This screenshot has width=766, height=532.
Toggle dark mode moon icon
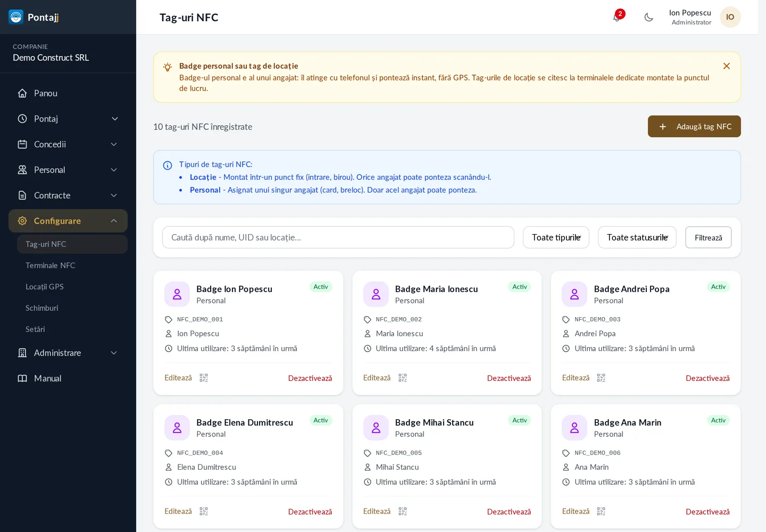(x=648, y=17)
